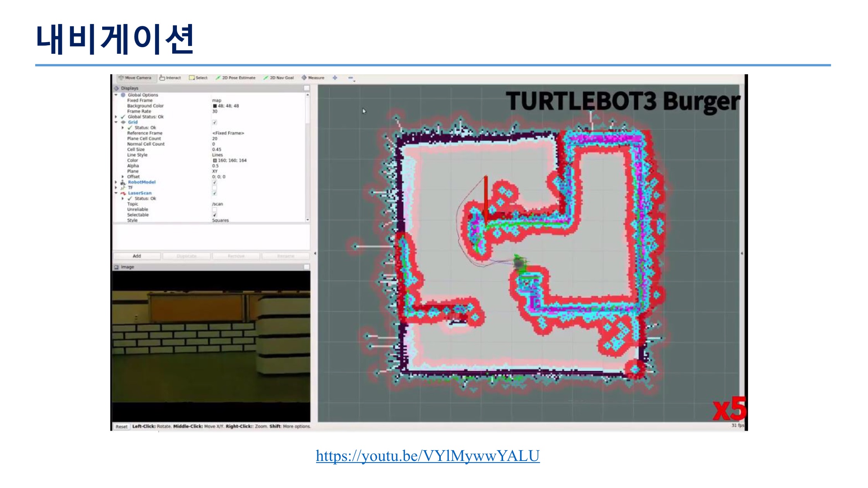This screenshot has width=868, height=488.
Task: Click the minus remove-tool icon
Action: point(350,78)
